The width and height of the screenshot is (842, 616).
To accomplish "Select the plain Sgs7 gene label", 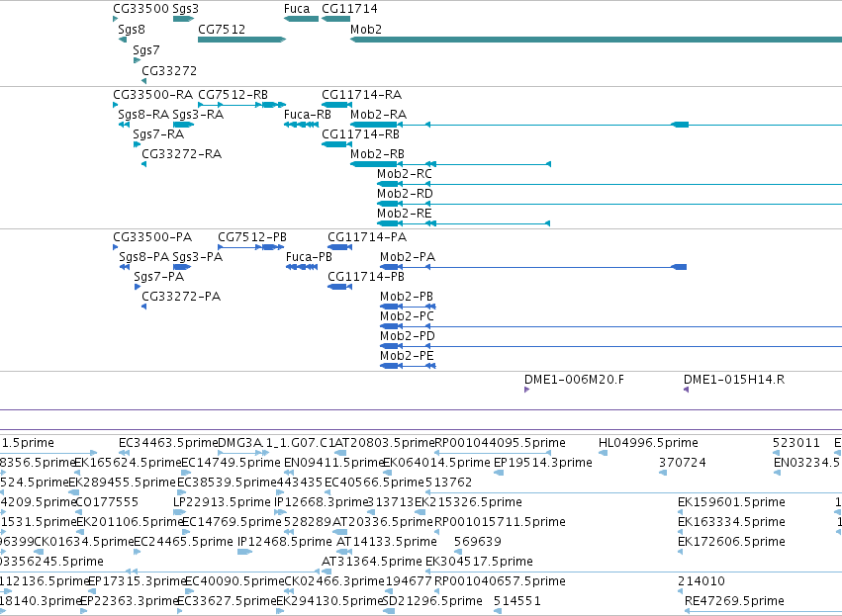I will coord(146,49).
